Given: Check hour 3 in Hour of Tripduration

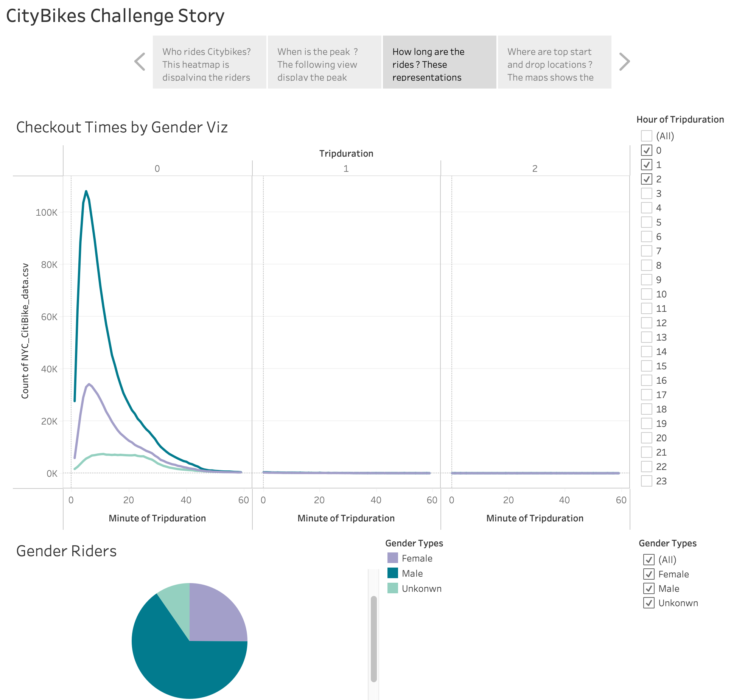Looking at the screenshot, I should click(647, 193).
